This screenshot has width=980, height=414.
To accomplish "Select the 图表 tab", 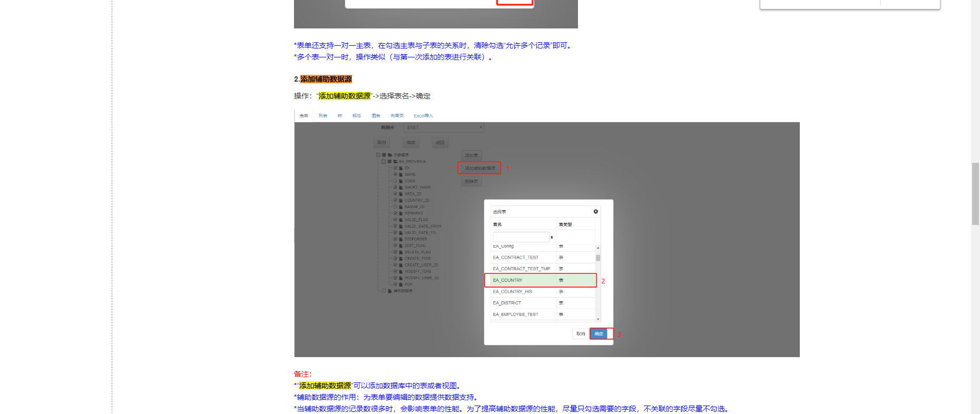I will click(x=376, y=116).
